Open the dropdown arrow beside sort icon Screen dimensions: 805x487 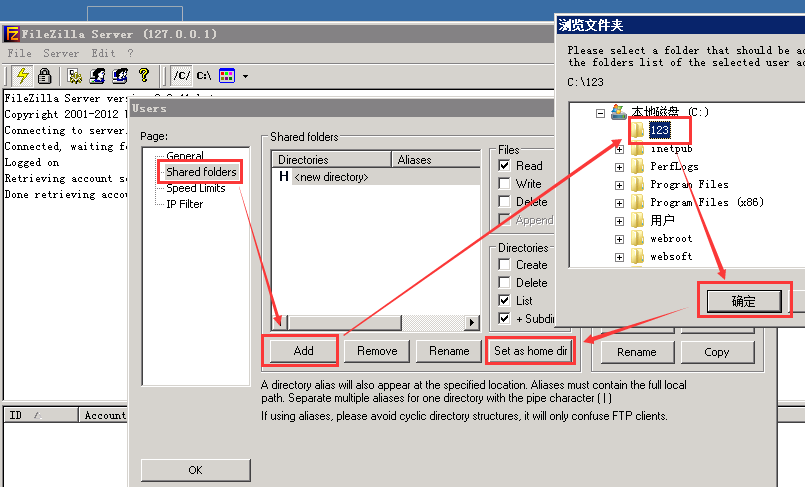coord(245,76)
